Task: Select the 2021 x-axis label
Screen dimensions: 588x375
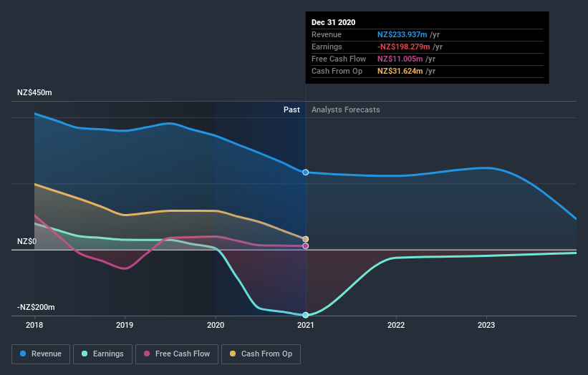Action: click(x=306, y=325)
